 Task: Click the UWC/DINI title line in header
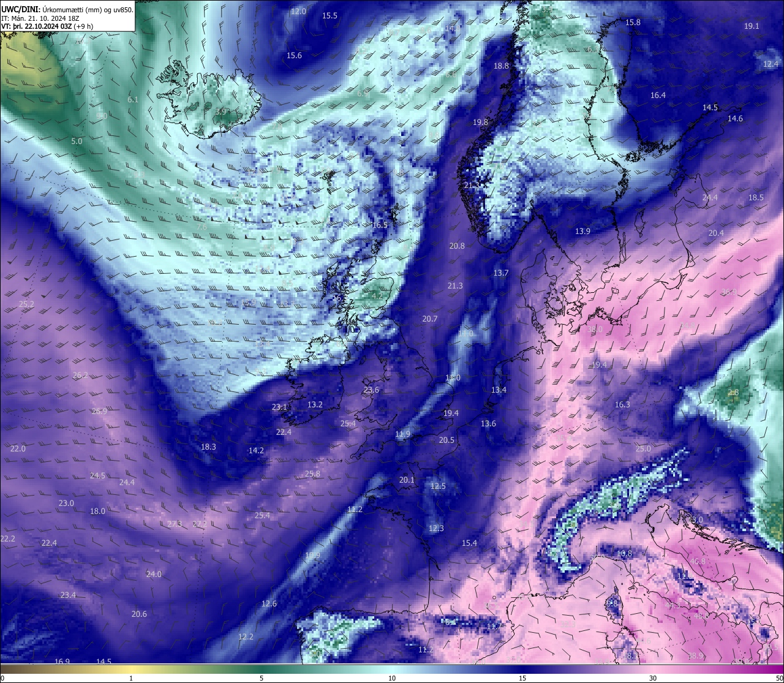click(67, 9)
